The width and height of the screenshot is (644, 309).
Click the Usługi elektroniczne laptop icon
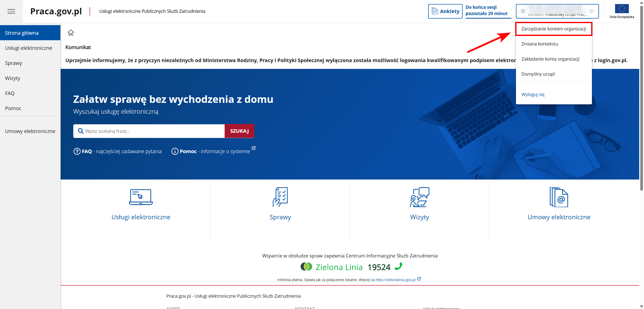pyautogui.click(x=141, y=197)
